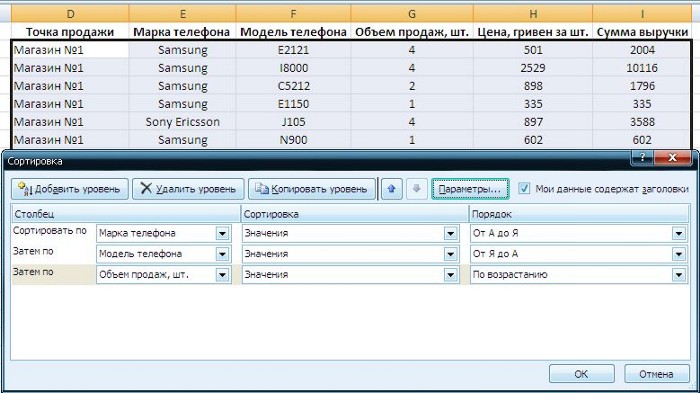This screenshot has width=700, height=393.
Task: Select the revenue cell 3588
Action: (x=642, y=121)
